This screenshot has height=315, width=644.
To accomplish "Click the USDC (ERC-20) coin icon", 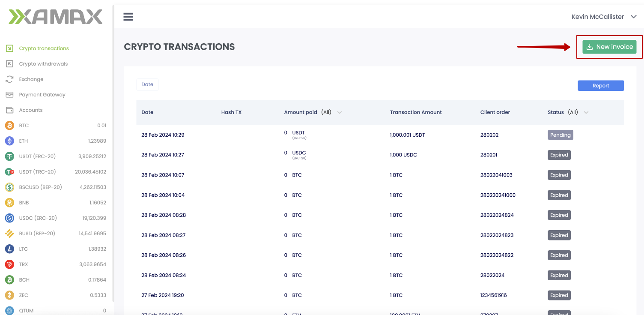I will tap(9, 218).
